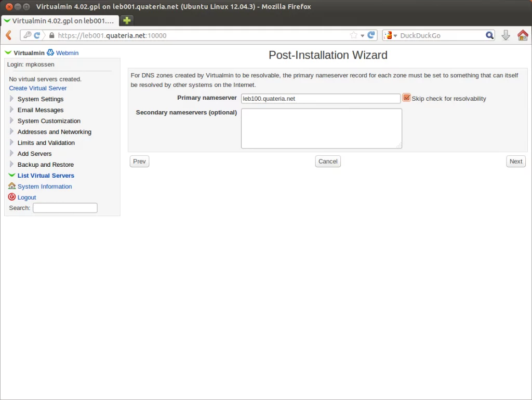This screenshot has height=400, width=532.
Task: Click the 'Login: mpkossen' text
Action: click(31, 64)
